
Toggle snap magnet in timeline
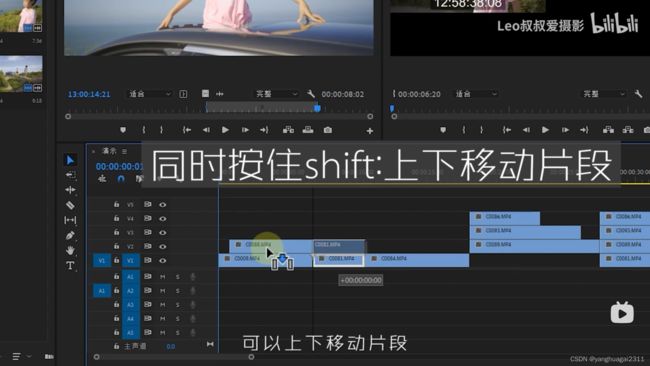(121, 179)
